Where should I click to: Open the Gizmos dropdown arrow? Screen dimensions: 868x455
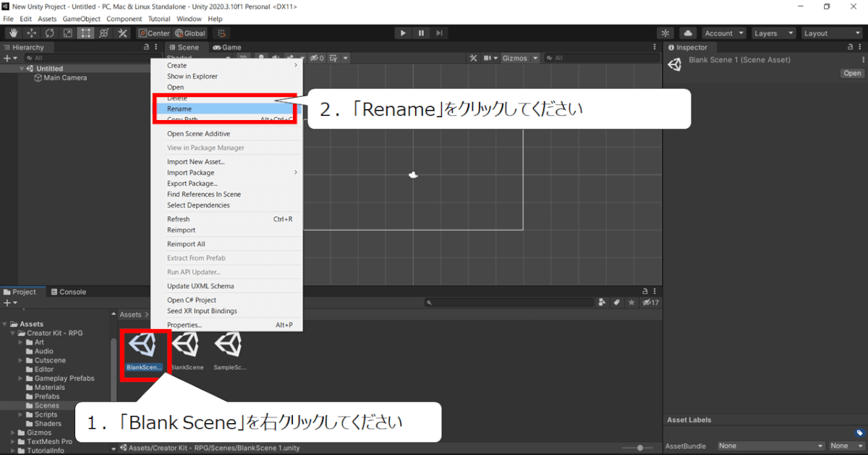(x=535, y=58)
